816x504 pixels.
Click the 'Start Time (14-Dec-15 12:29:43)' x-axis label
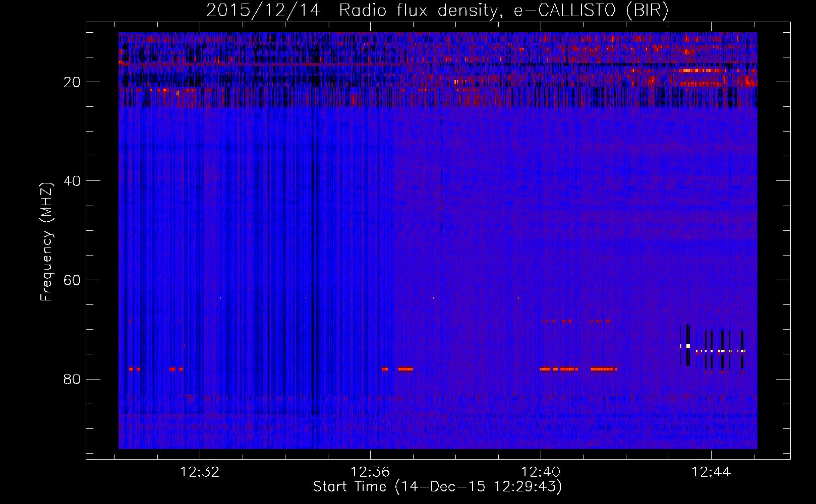437,487
